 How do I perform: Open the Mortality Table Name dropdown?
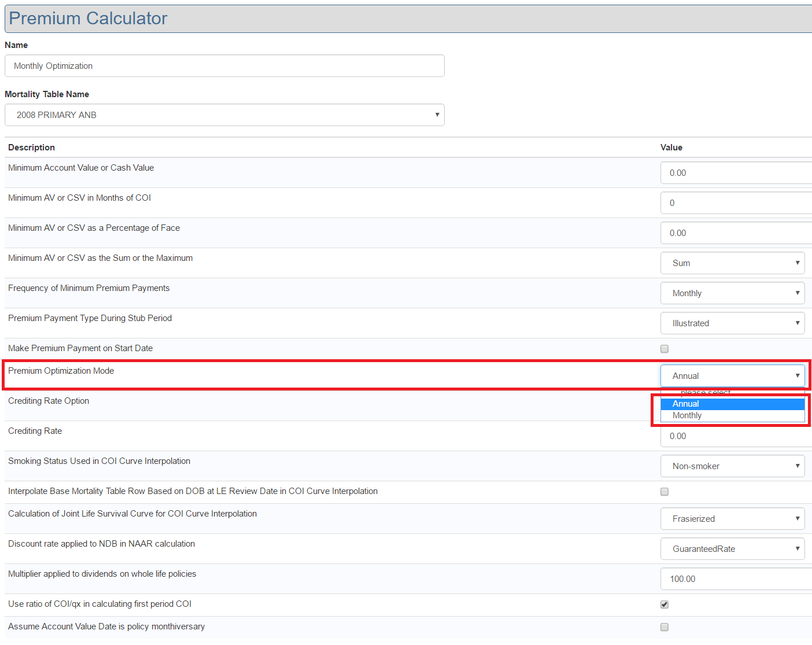(x=224, y=115)
